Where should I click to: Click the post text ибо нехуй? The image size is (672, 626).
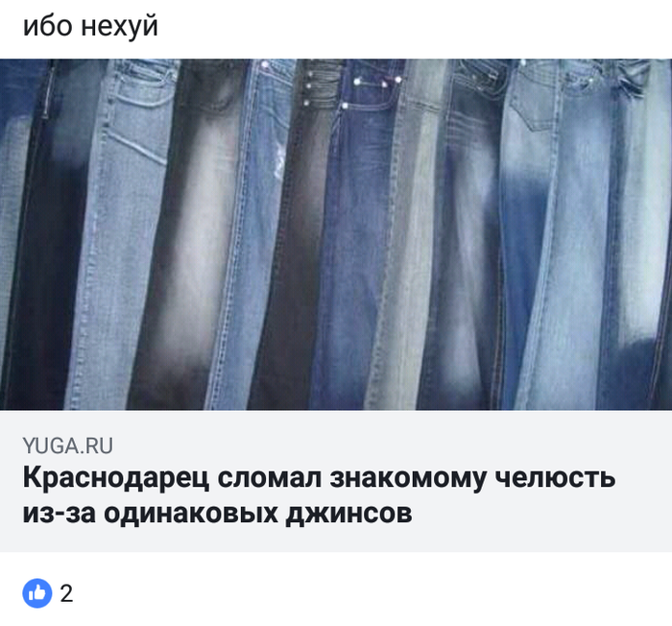click(90, 26)
